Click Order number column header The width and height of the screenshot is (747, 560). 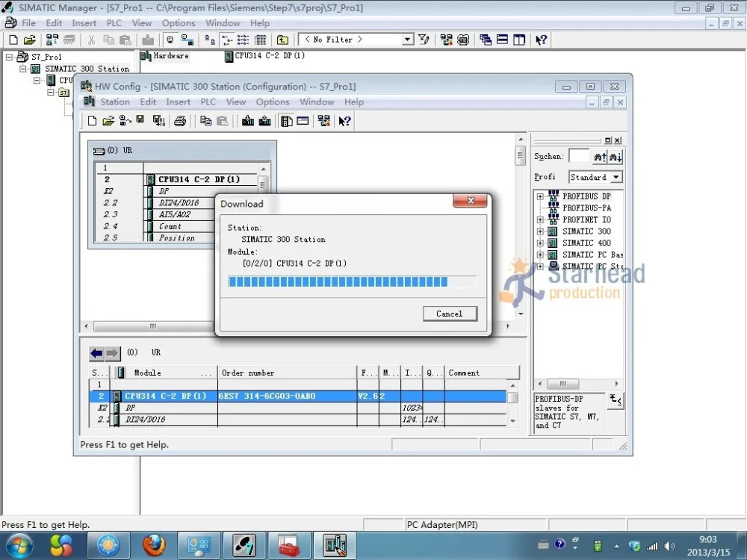pos(288,373)
